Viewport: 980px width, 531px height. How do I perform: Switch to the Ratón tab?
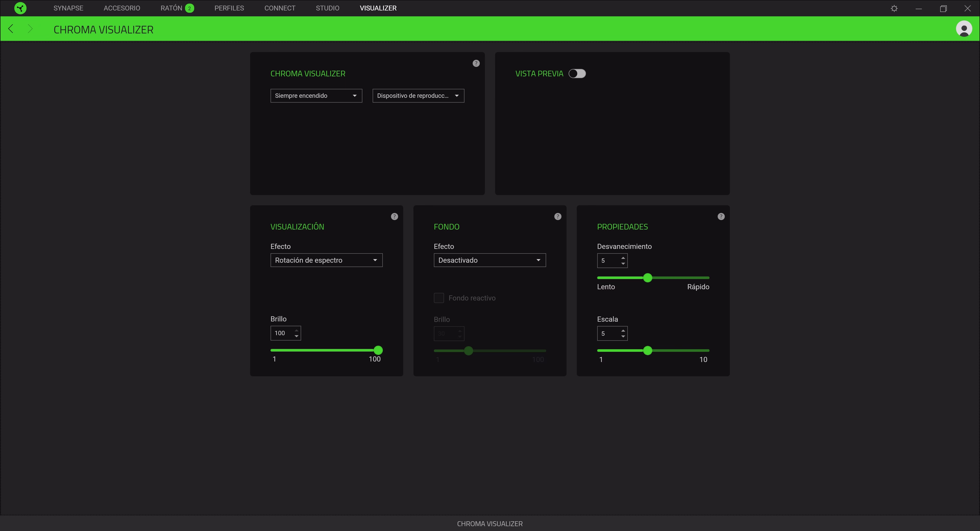(x=171, y=8)
